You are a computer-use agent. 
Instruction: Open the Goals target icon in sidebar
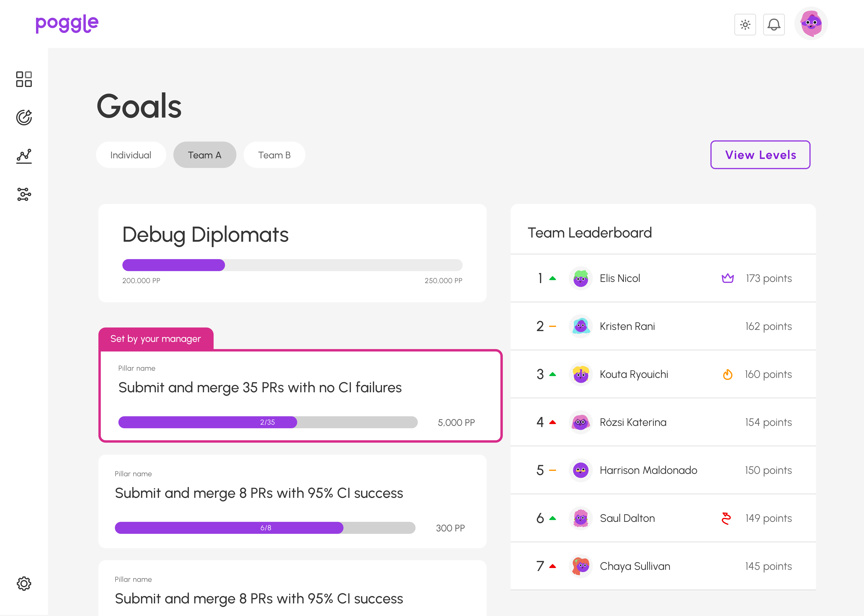[x=24, y=117]
